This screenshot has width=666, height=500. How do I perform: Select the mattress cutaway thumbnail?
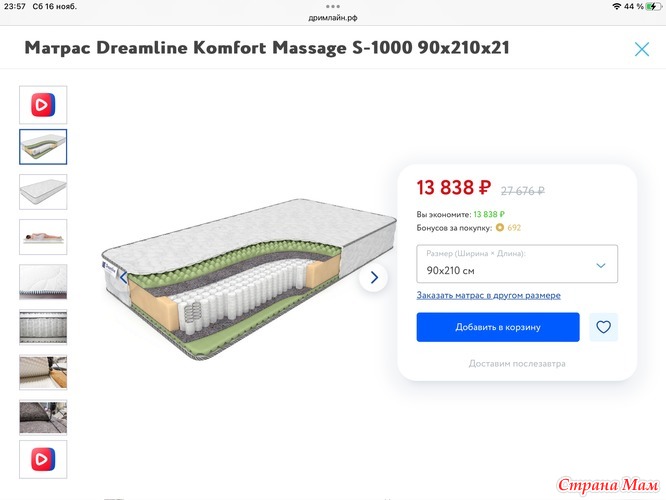43,147
